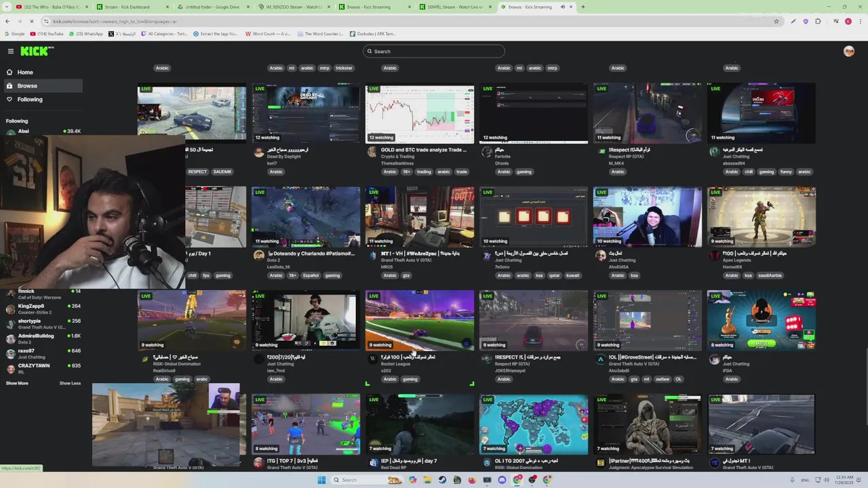Open the RISK: Global Domination world-map thumbnail
Screen dimensions: 868x488
(x=534, y=424)
